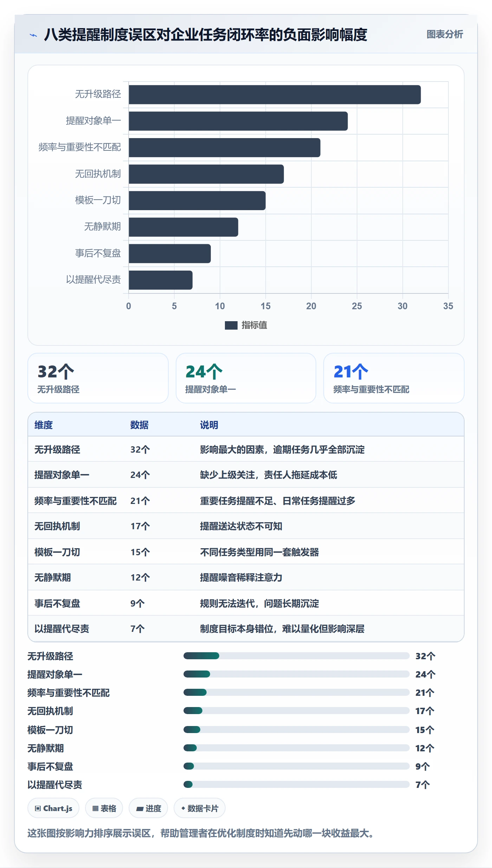
Task: Click the 模板一刀切 chart bar
Action: tap(197, 201)
